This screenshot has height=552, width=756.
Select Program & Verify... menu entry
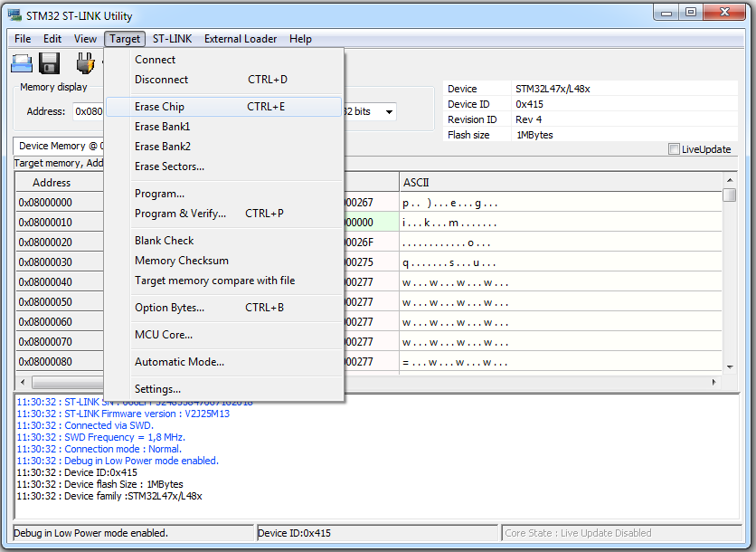point(223,214)
